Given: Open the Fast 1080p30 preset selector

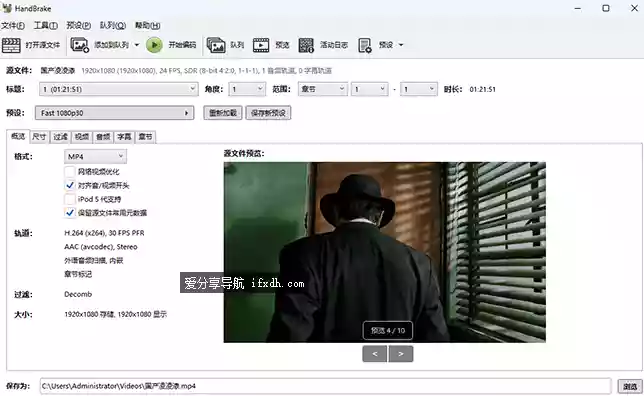Looking at the screenshot, I should click(x=115, y=113).
